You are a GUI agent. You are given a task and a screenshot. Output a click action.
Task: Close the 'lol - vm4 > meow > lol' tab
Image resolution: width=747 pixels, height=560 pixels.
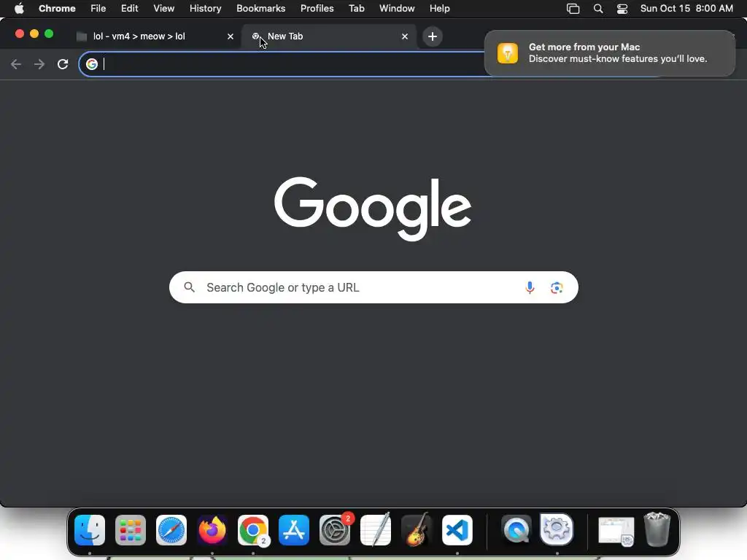230,36
